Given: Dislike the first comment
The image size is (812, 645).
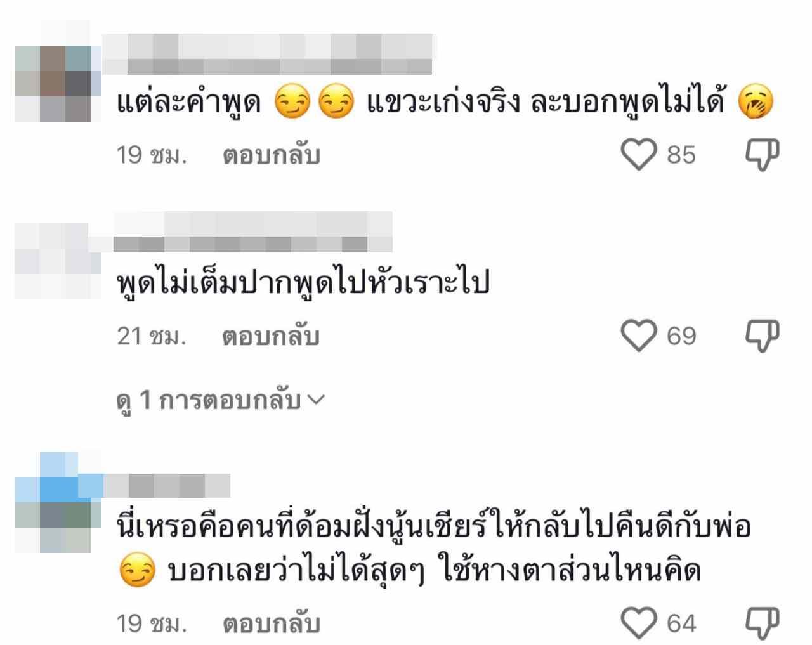Looking at the screenshot, I should pos(761,155).
